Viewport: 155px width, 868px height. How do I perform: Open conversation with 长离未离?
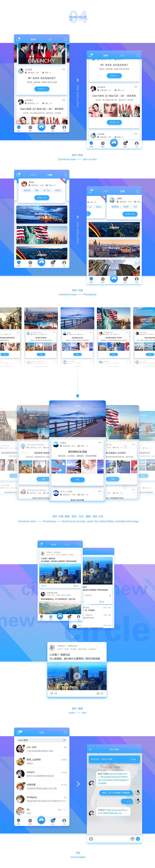[42, 786]
